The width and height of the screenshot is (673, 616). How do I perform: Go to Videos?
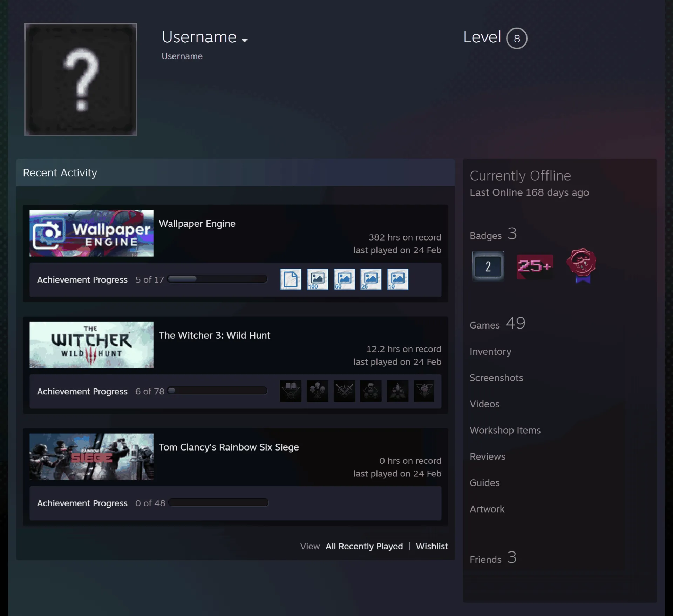tap(484, 404)
